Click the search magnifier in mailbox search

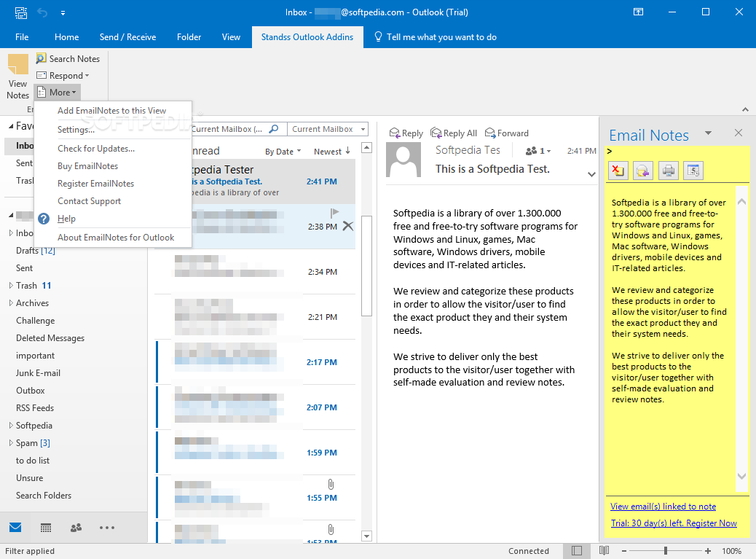pos(274,129)
